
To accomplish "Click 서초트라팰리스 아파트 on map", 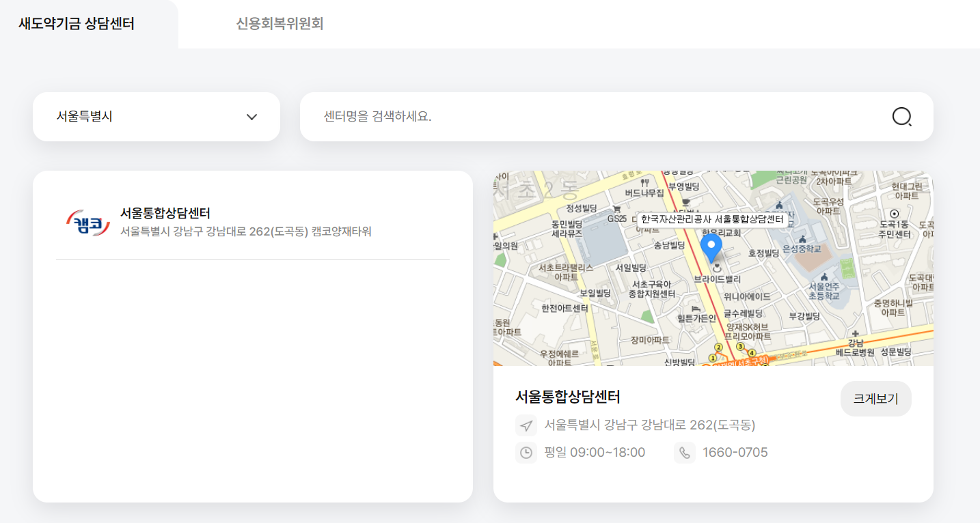I will coord(567,272).
